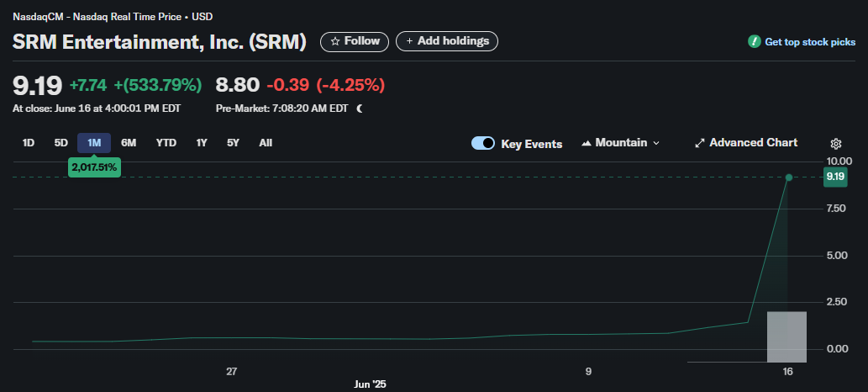The image size is (868, 392).
Task: Click the 9.19 price point on chart
Action: coord(789,177)
